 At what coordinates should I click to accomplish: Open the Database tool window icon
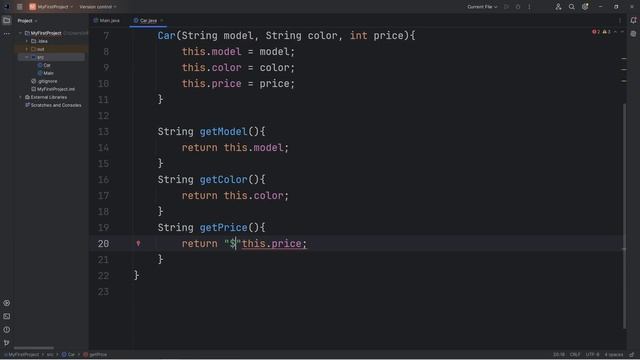(633, 34)
